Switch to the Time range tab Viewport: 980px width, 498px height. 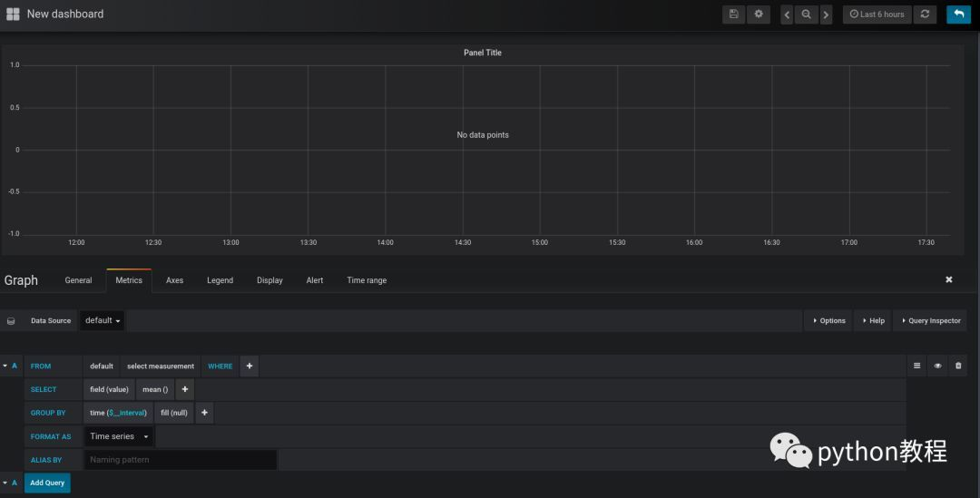[367, 280]
